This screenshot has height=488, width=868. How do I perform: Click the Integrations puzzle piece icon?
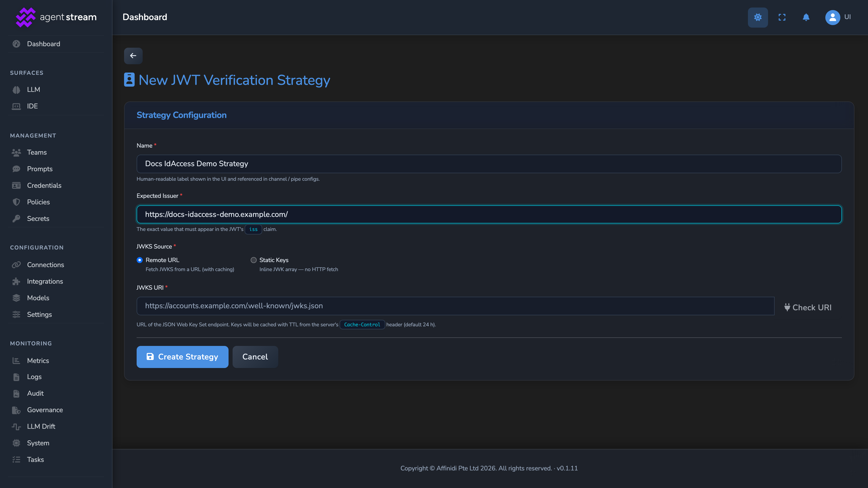(16, 282)
